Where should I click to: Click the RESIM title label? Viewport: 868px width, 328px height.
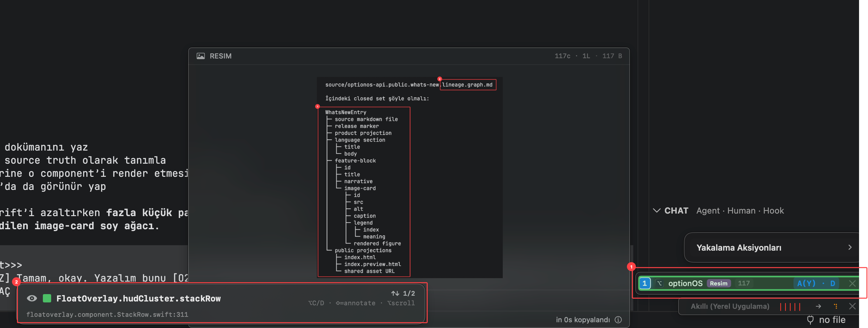pos(220,56)
